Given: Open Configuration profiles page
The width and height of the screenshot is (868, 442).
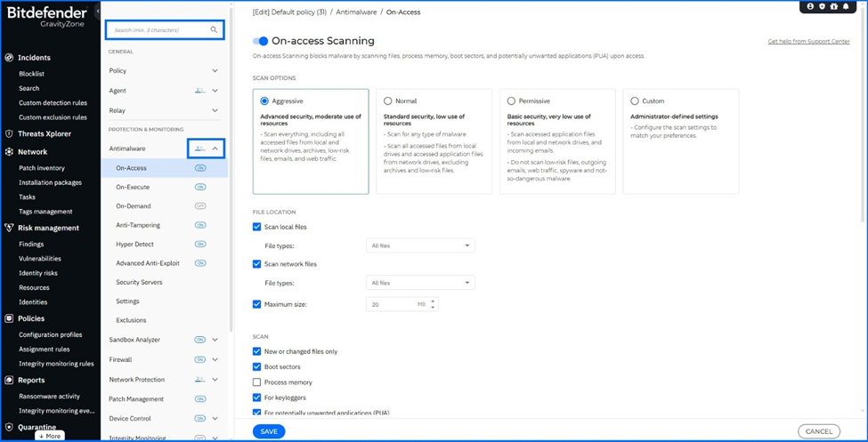Looking at the screenshot, I should click(x=51, y=334).
